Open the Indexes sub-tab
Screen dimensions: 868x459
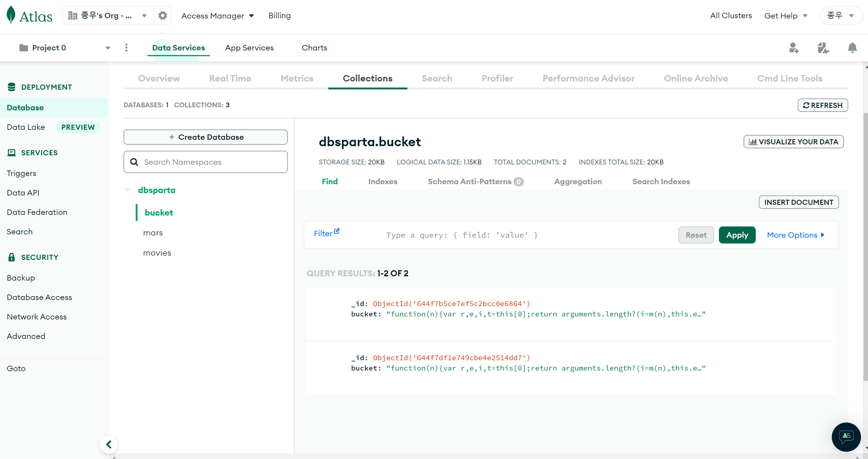383,182
